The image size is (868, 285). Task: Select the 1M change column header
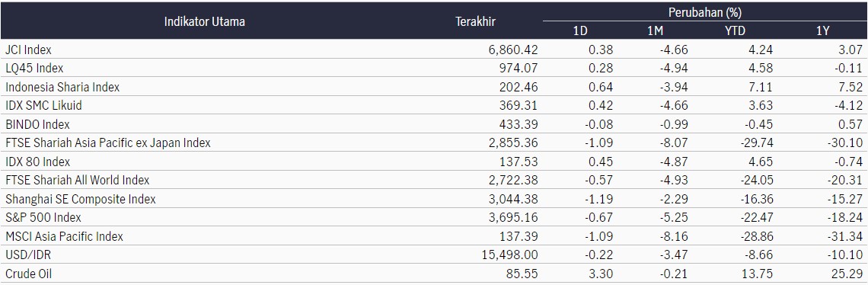point(655,31)
